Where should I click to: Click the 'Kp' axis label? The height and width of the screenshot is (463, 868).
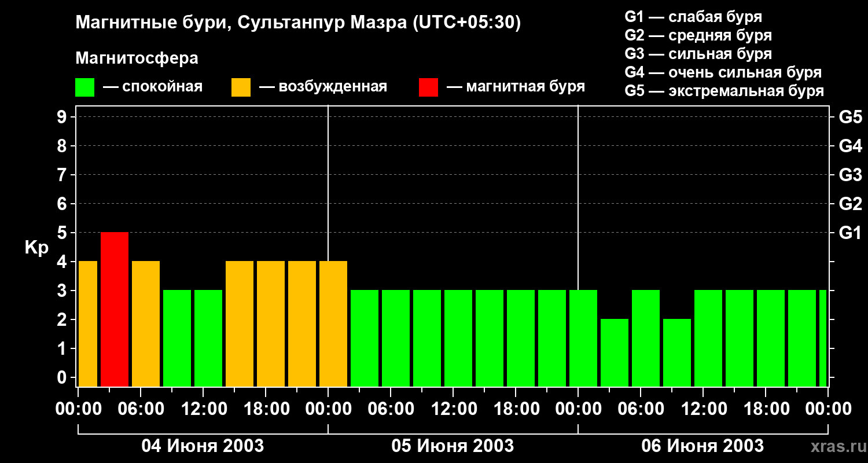click(36, 248)
